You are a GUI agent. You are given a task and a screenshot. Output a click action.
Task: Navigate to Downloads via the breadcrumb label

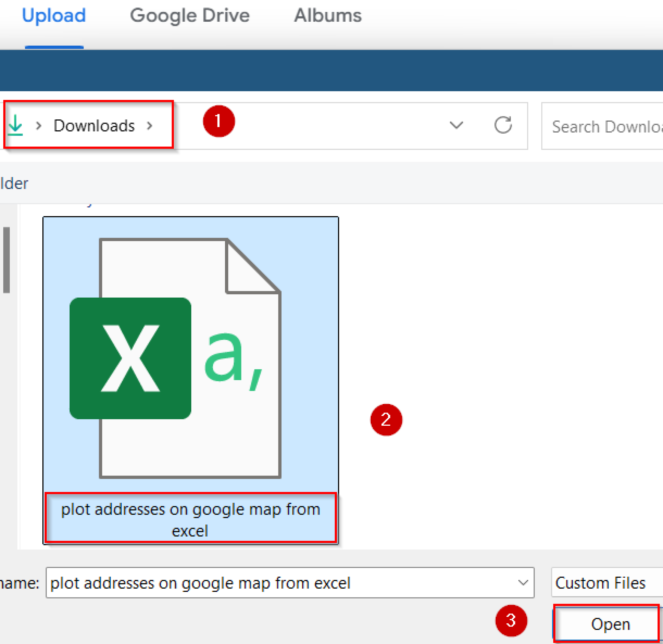[94, 126]
